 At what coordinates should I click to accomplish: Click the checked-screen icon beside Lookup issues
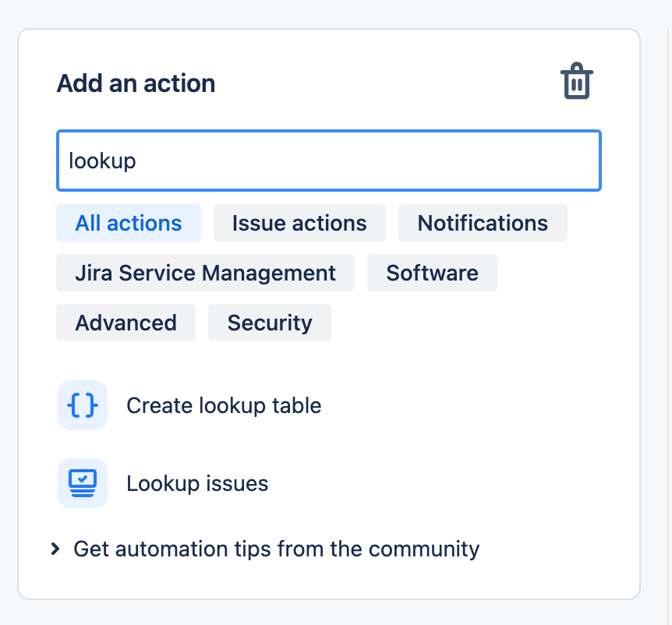83,483
